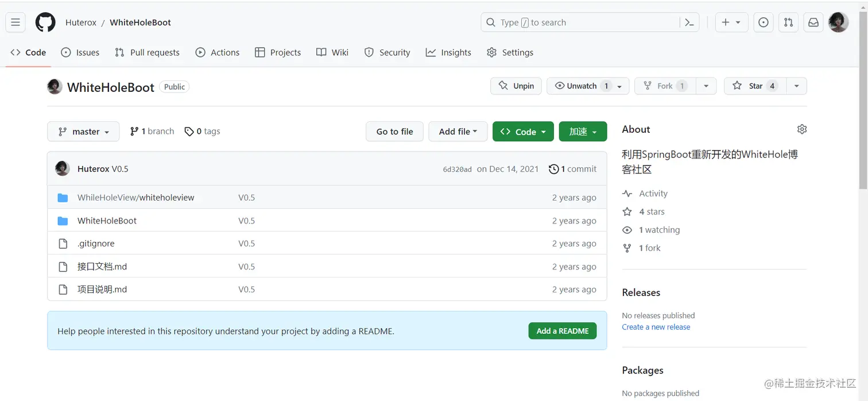868x401 pixels.
Task: Open the 4 stars link
Action: click(644, 212)
